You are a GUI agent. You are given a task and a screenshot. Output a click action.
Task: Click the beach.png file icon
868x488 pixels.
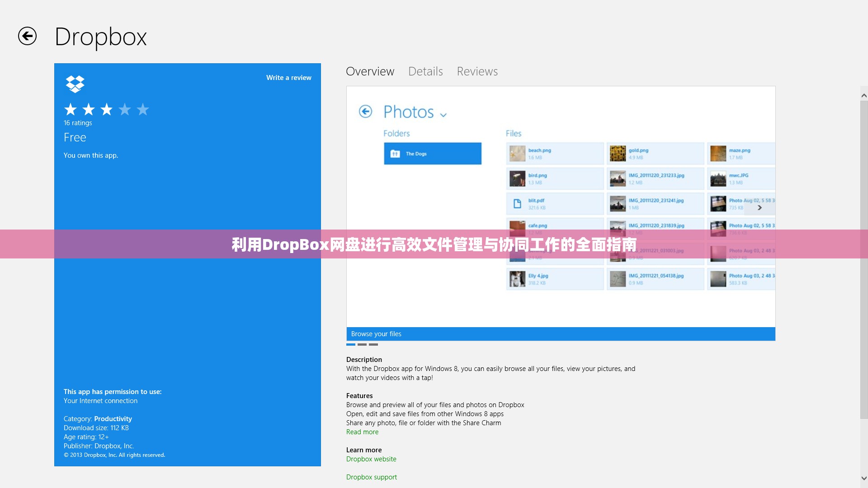point(516,154)
